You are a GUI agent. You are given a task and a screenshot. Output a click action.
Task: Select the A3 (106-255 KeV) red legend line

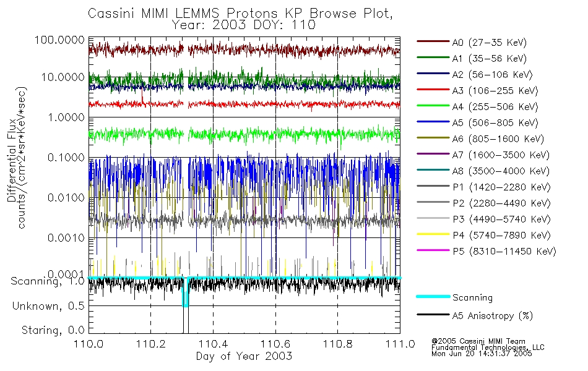coord(433,89)
